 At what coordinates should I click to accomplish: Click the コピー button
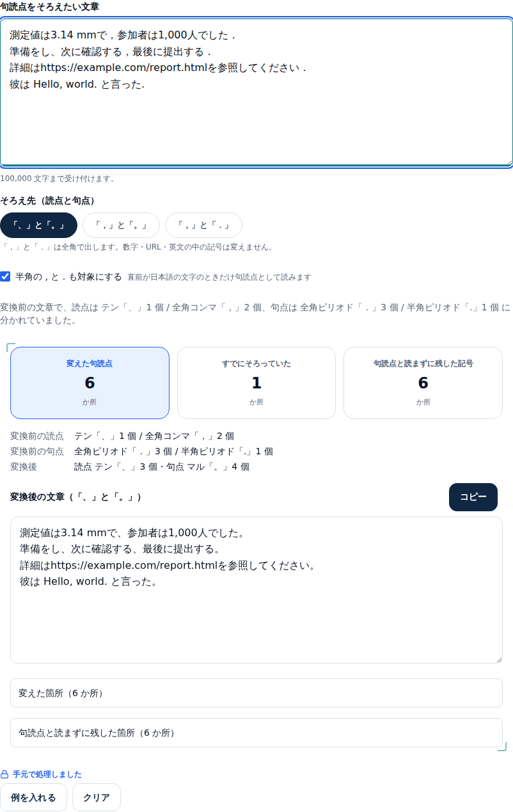(x=473, y=497)
